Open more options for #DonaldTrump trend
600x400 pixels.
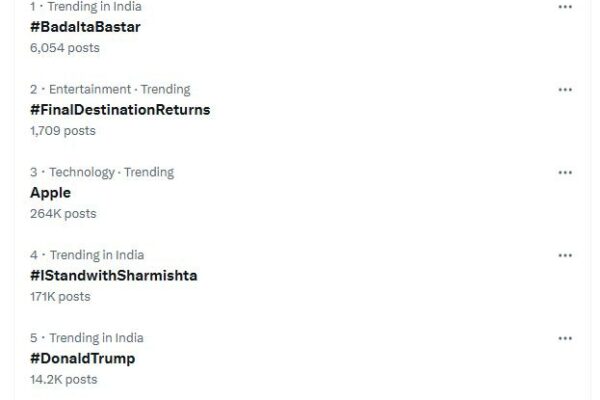pyautogui.click(x=565, y=338)
